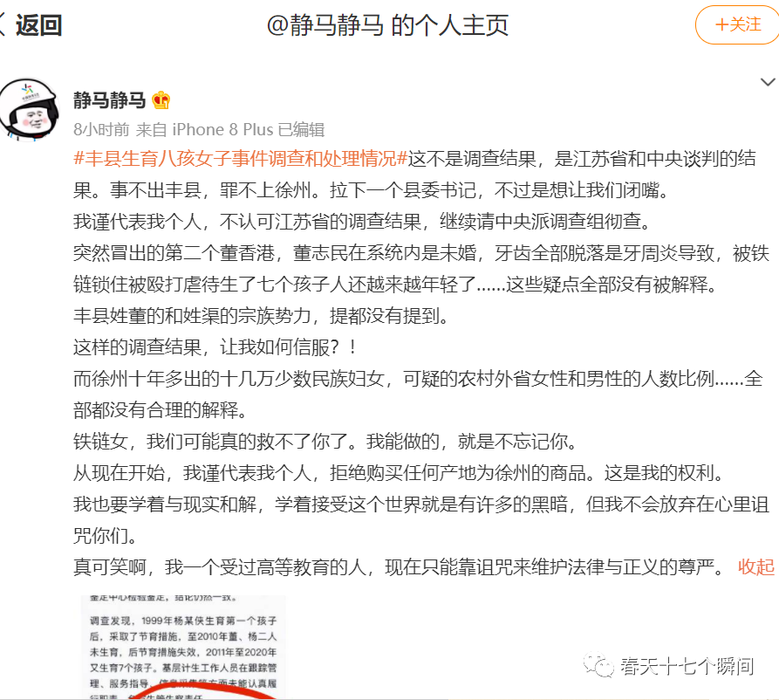Click the 来自 iPhone 8 Plus source label

(x=205, y=130)
